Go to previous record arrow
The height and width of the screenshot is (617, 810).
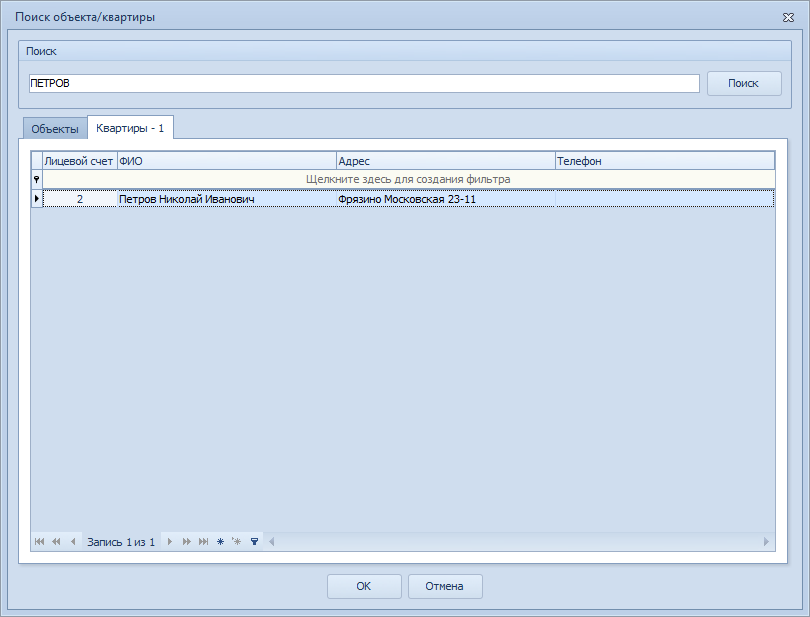73,542
